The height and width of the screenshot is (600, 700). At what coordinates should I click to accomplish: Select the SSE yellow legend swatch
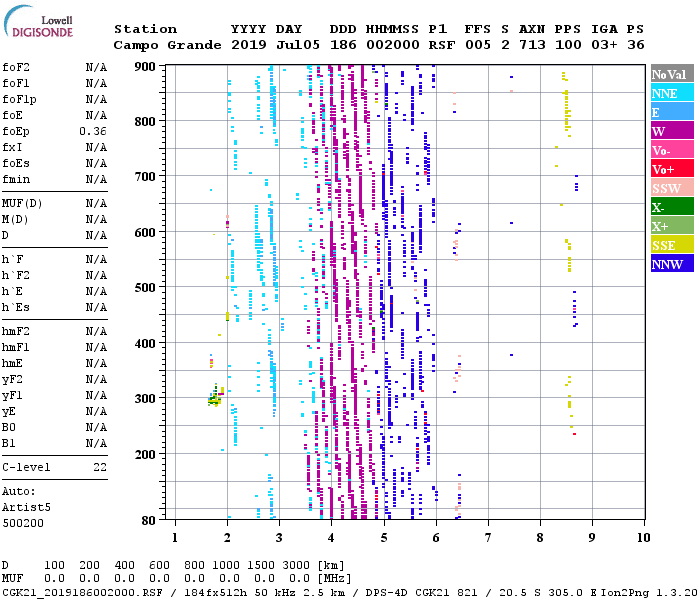(x=672, y=245)
